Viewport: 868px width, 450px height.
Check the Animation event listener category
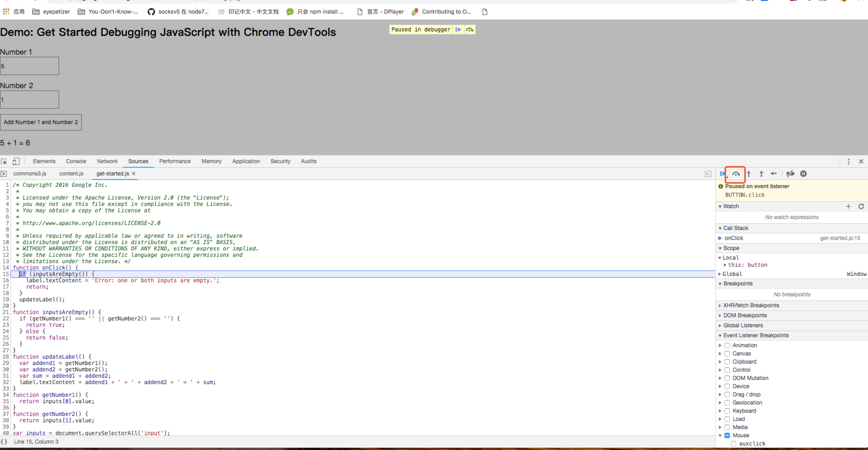[727, 345]
